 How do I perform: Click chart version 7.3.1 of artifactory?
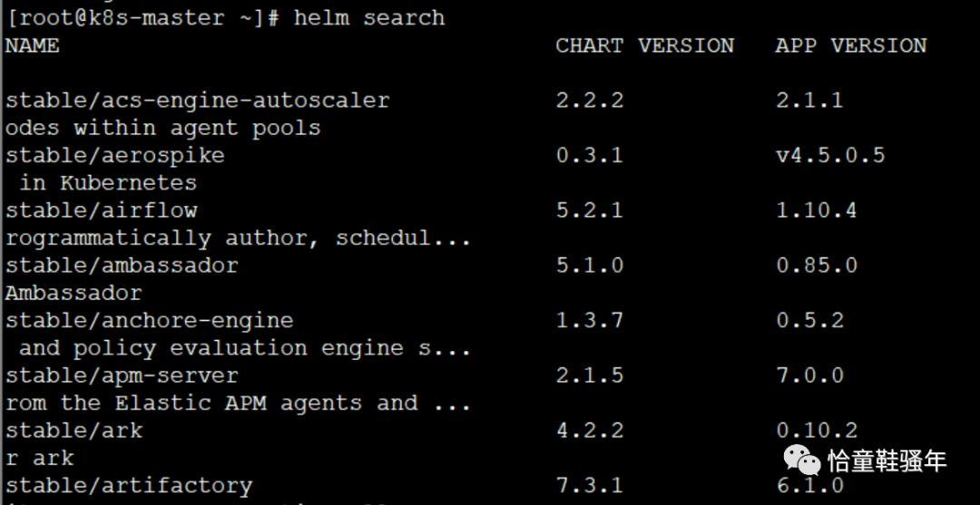590,485
